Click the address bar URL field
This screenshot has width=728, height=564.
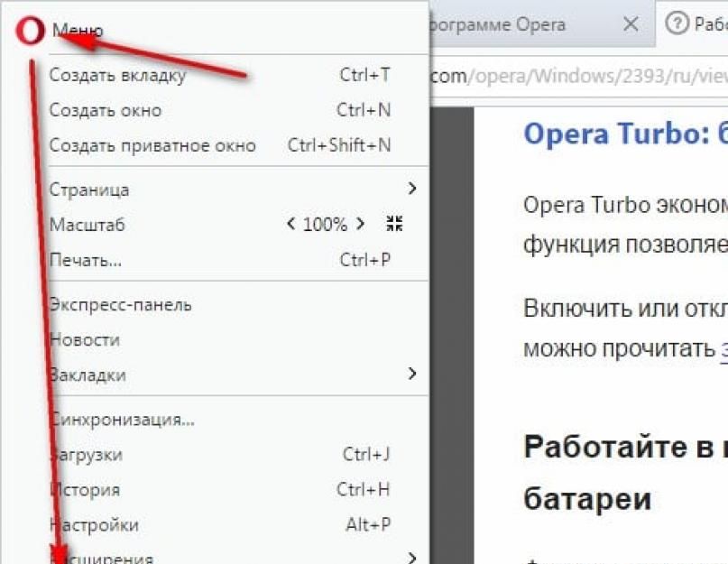coord(578,75)
